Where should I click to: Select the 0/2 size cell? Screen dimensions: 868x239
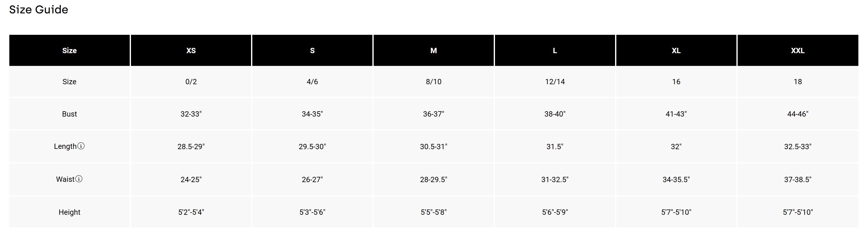pos(191,82)
